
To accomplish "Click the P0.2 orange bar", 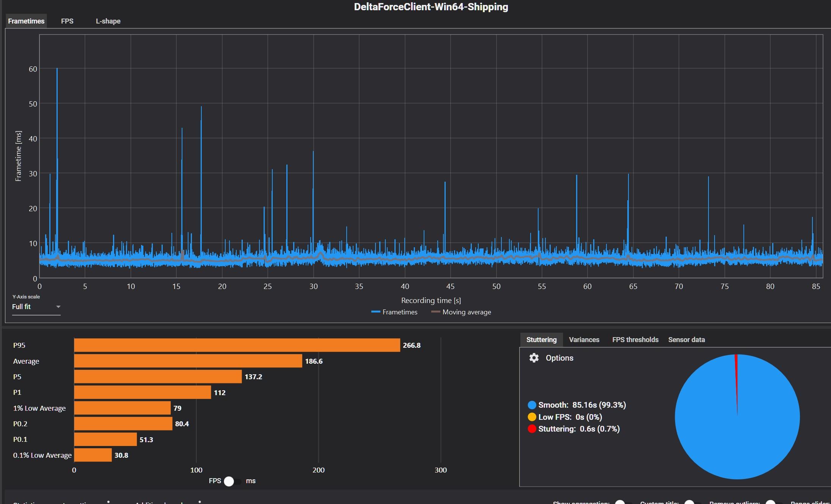I will 123,424.
